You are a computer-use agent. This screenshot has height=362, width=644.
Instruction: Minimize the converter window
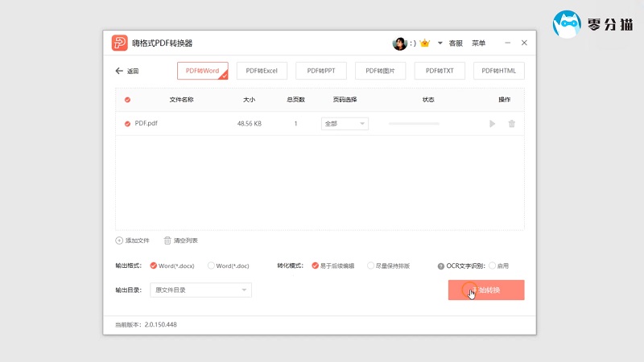point(508,43)
